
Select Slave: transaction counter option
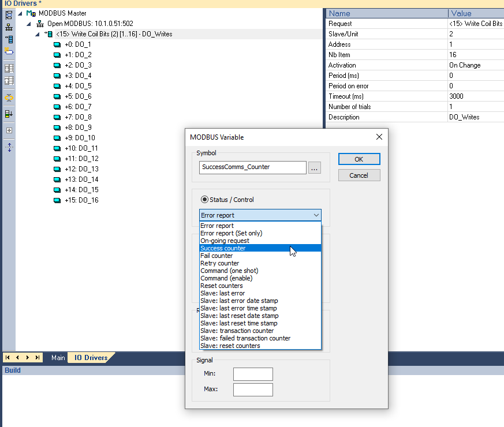pos(260,331)
